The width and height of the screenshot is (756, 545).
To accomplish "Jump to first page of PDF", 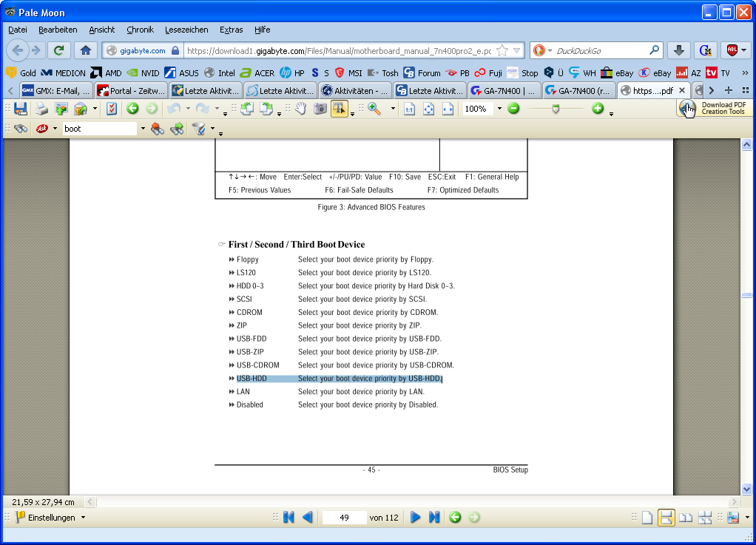I will coord(288,518).
